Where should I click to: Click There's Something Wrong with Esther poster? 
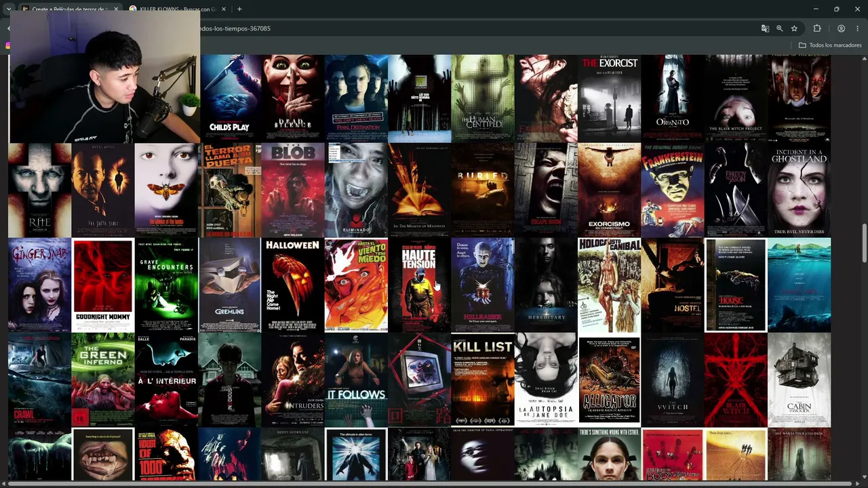point(609,455)
